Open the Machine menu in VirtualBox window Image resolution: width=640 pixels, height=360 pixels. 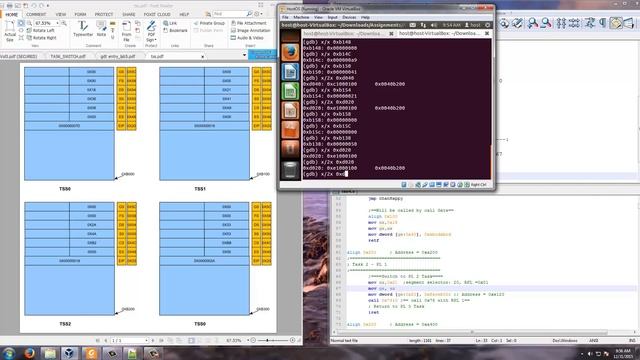(301, 18)
